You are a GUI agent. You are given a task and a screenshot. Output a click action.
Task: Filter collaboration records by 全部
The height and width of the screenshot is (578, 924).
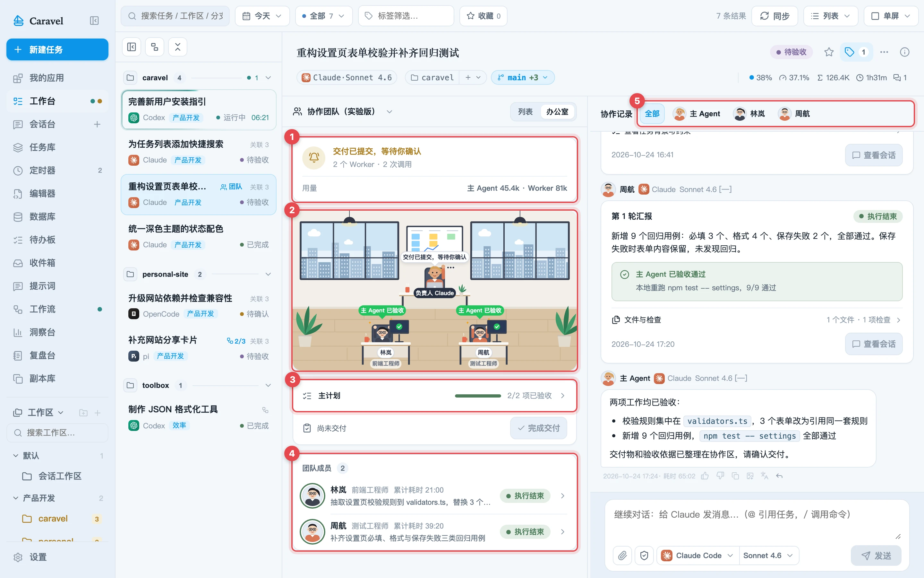(652, 114)
